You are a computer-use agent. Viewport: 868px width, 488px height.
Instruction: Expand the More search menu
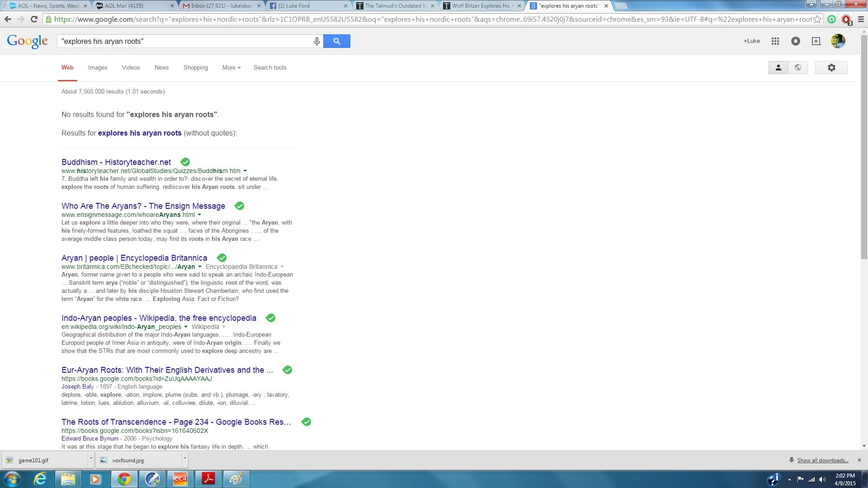231,67
